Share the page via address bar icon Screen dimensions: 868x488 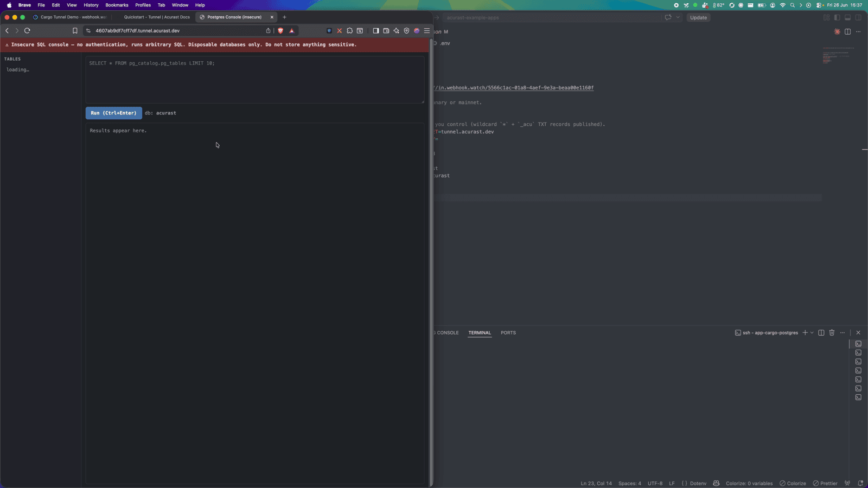[268, 31]
